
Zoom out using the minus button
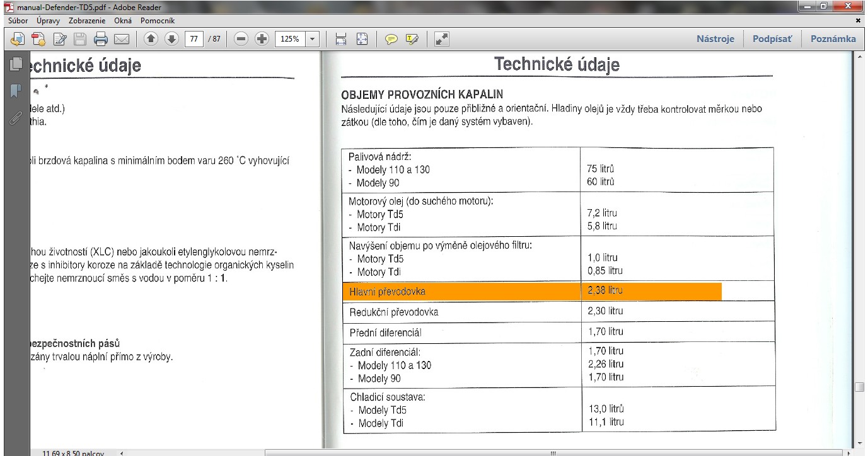pos(241,39)
